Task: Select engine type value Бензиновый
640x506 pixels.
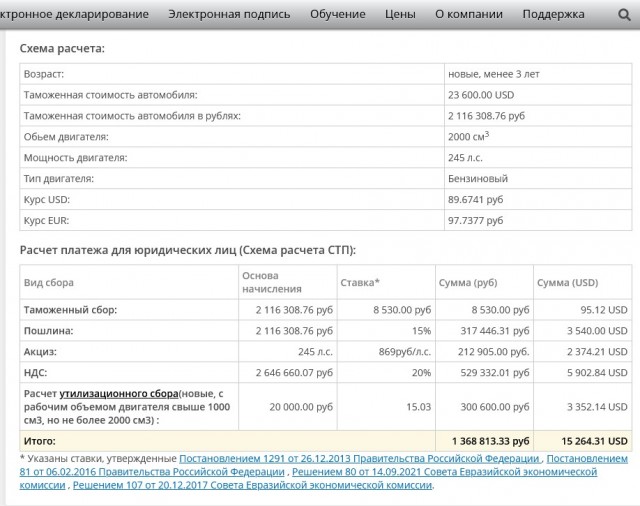Action: coord(478,179)
